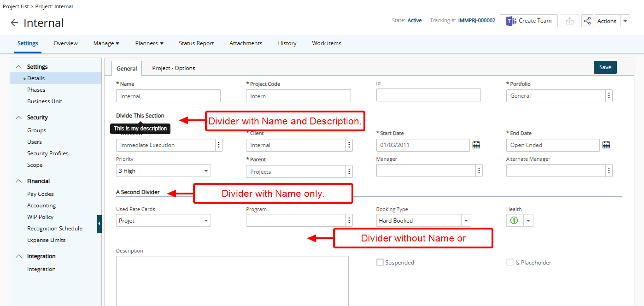This screenshot has height=306, width=644.
Task: Click the Create Team button
Action: click(x=528, y=21)
